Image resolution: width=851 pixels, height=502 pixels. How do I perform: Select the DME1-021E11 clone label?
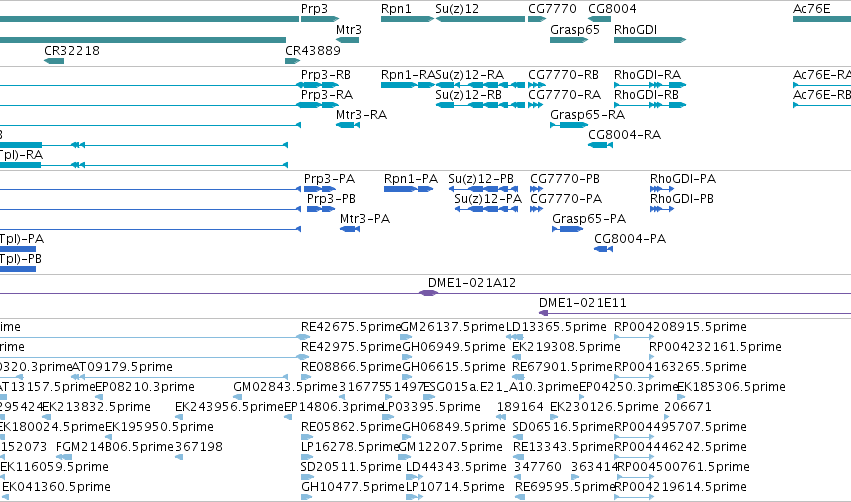click(582, 303)
